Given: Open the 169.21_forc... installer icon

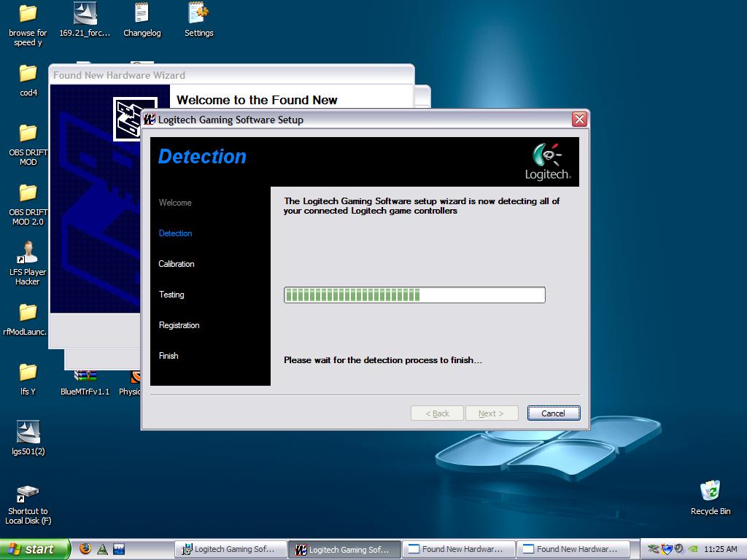Looking at the screenshot, I should pos(85,19).
